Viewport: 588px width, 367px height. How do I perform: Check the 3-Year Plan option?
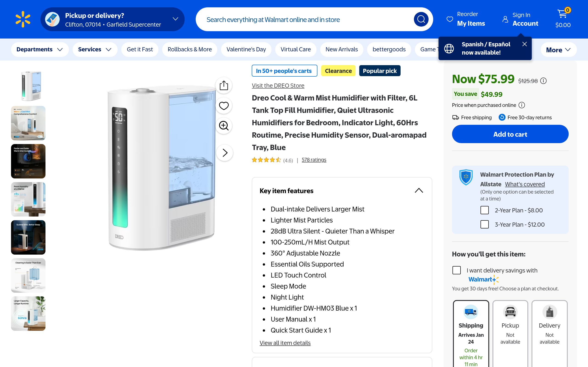point(484,224)
